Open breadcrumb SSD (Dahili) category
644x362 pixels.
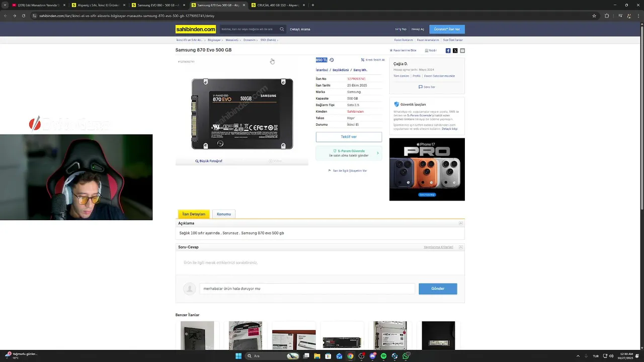268,40
